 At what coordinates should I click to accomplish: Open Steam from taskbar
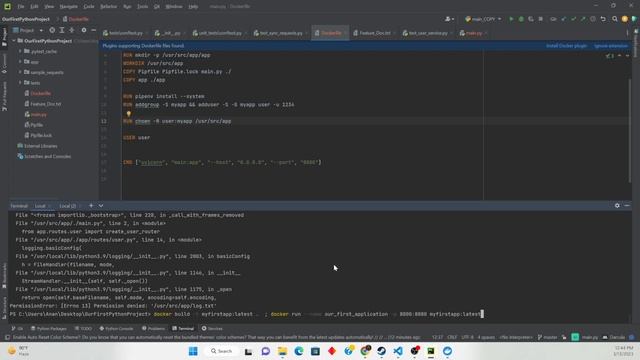click(382, 351)
